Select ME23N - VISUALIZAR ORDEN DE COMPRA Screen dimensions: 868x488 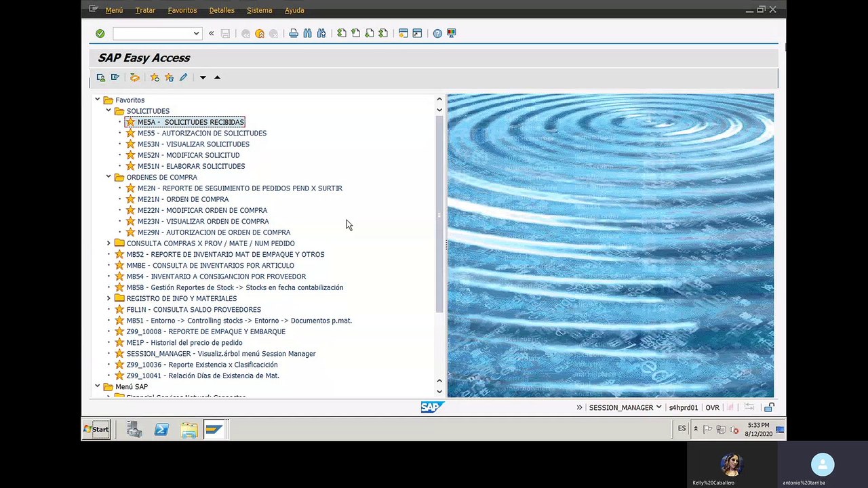[x=203, y=221]
